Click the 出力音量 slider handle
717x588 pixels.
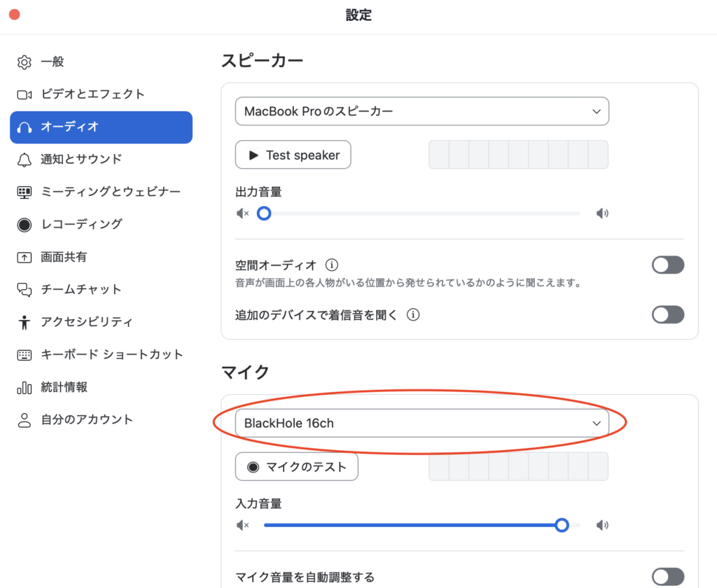pyautogui.click(x=264, y=213)
